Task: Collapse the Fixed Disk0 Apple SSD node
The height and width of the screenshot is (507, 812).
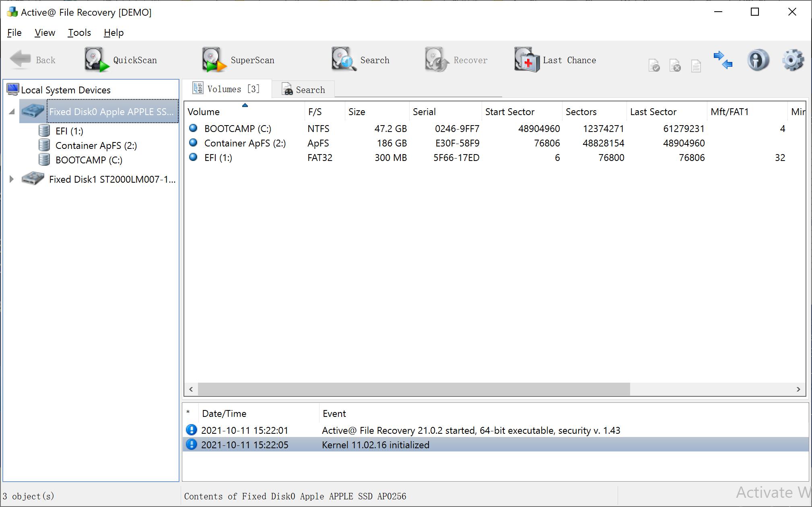Action: click(11, 111)
